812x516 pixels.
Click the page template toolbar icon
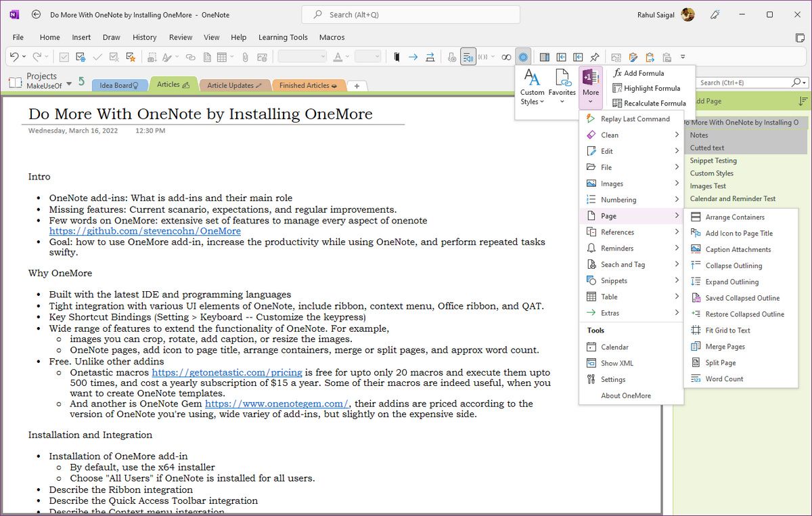pos(207,58)
